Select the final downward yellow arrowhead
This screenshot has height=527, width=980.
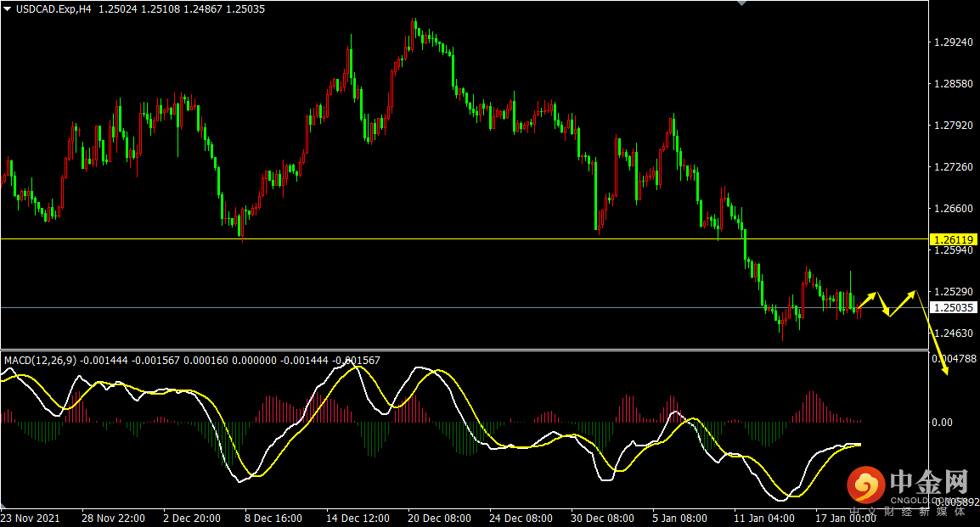(945, 376)
